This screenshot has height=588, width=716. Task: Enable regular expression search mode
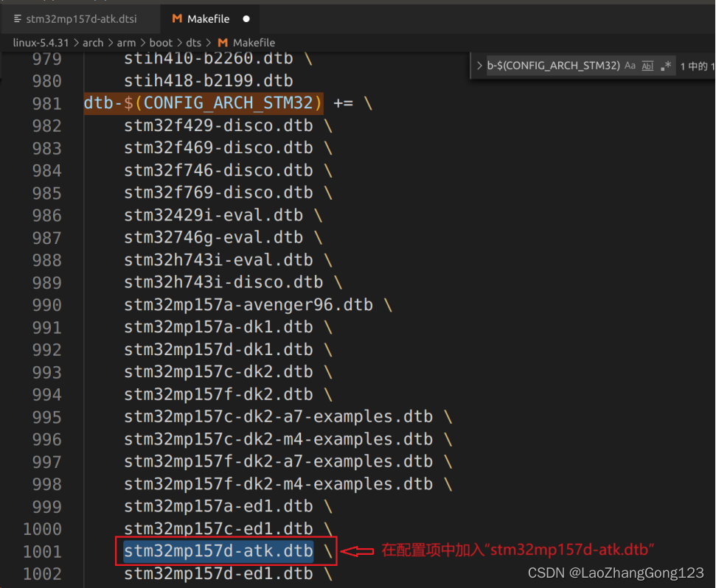pyautogui.click(x=666, y=66)
